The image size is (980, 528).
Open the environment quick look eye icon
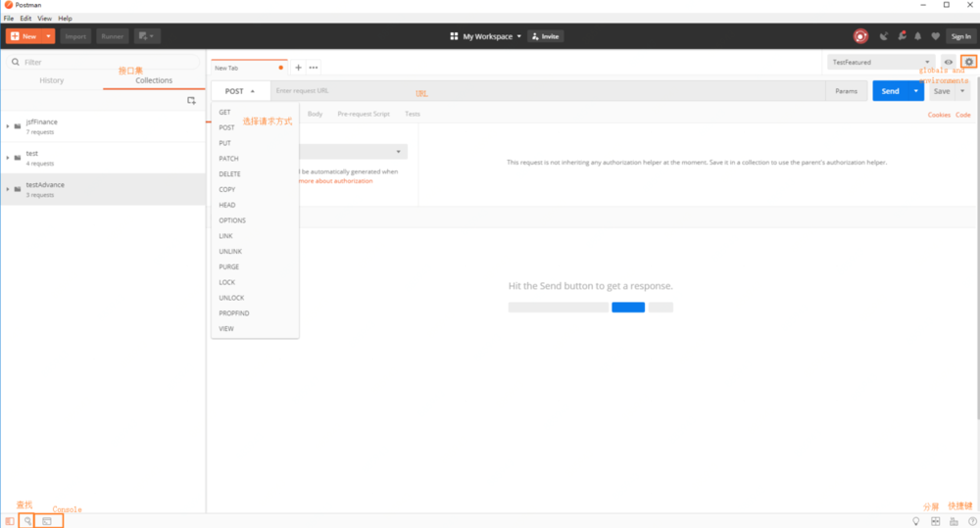coord(948,62)
